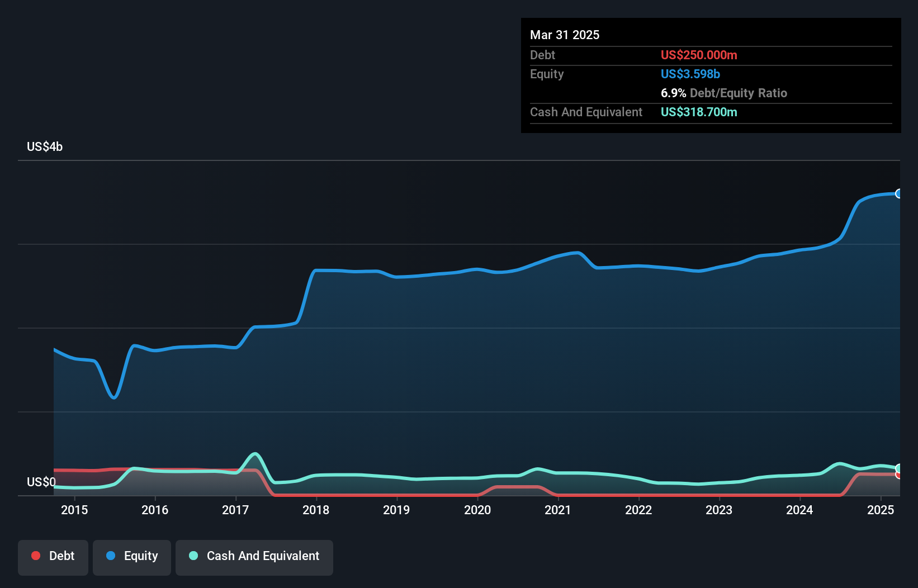
Task: Click the 2016 x-axis label
Action: coord(155,510)
